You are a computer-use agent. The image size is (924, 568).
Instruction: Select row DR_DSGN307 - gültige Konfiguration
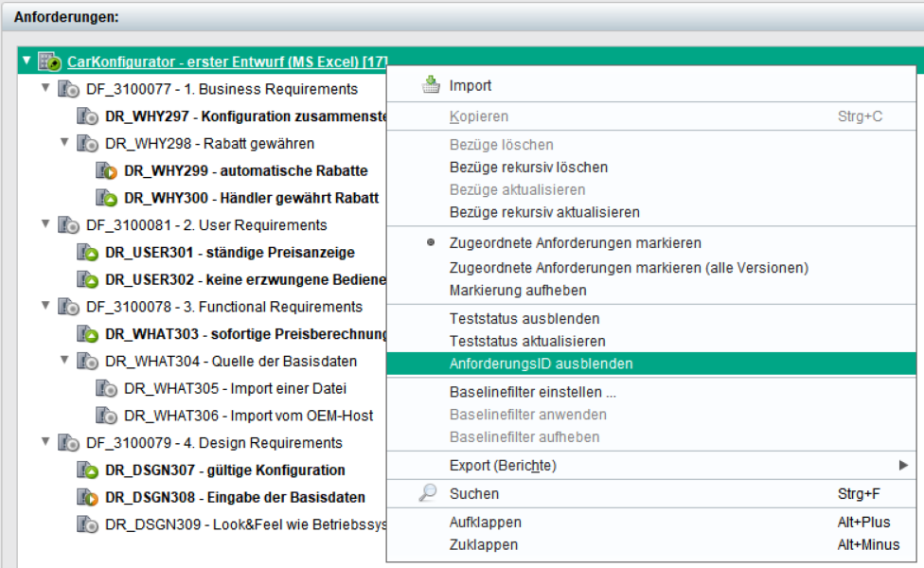[x=225, y=470]
